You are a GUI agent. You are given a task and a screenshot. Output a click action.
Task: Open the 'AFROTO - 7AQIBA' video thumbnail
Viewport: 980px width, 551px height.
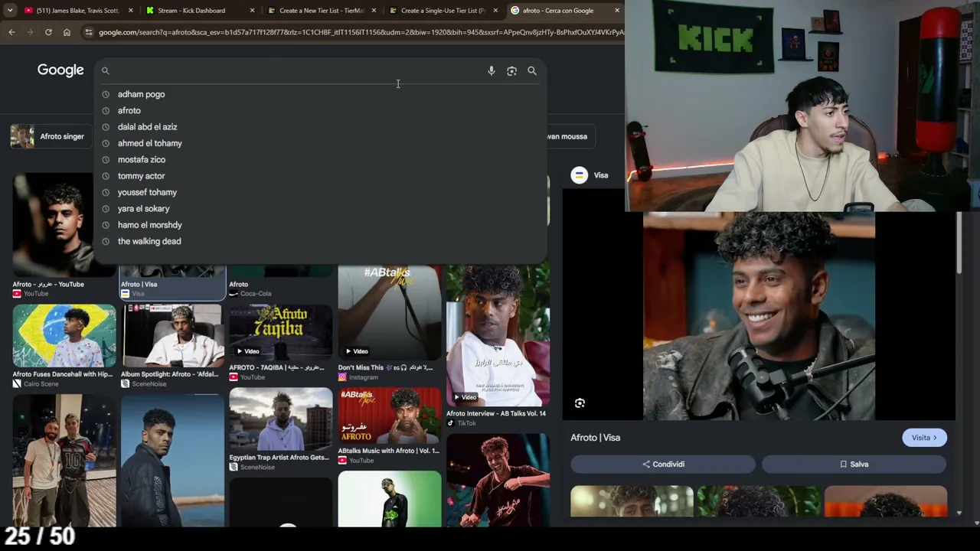pos(281,332)
